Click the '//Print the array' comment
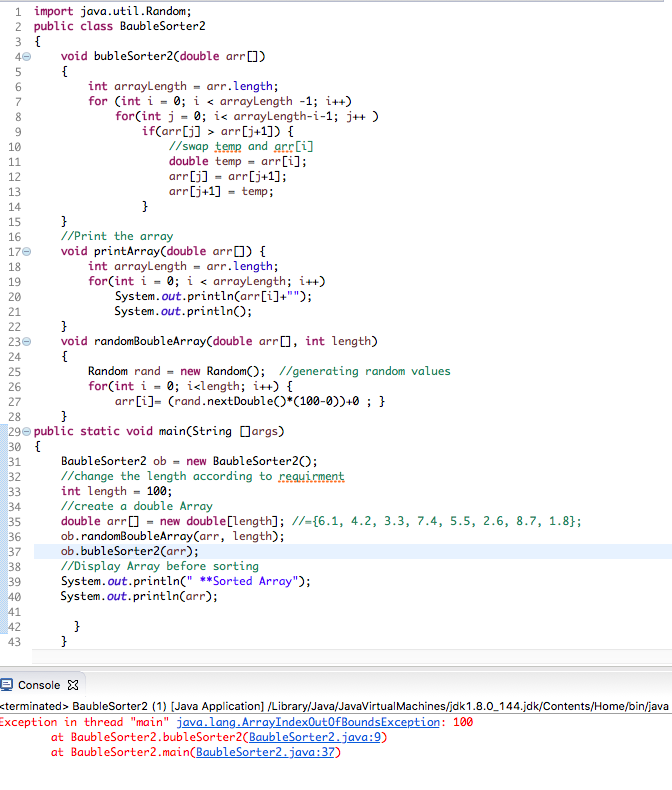 point(117,236)
